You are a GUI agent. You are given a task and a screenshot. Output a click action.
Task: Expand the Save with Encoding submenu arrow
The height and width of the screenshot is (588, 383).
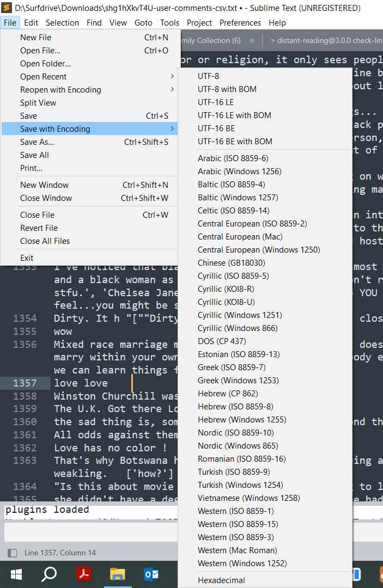pos(172,128)
